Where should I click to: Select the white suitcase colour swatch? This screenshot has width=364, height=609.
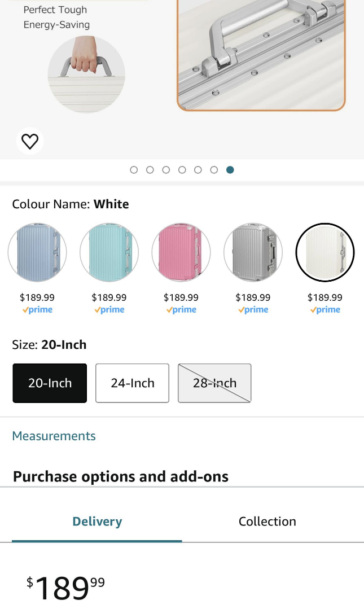(x=324, y=252)
